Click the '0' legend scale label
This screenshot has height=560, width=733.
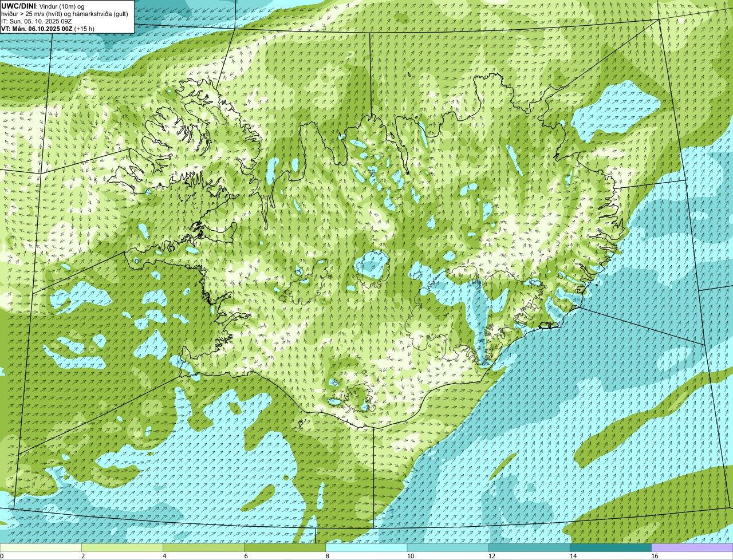[2, 556]
